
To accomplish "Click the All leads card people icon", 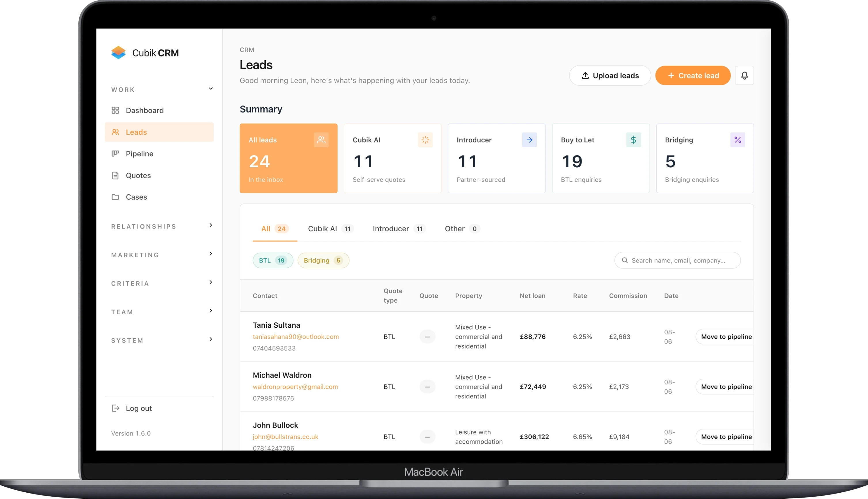I will click(321, 140).
